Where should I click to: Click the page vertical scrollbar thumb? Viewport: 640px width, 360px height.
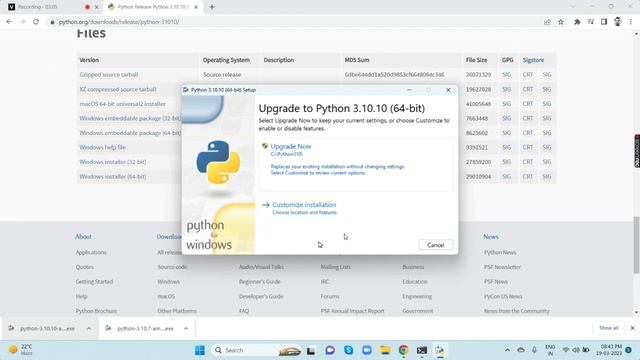tap(636, 245)
